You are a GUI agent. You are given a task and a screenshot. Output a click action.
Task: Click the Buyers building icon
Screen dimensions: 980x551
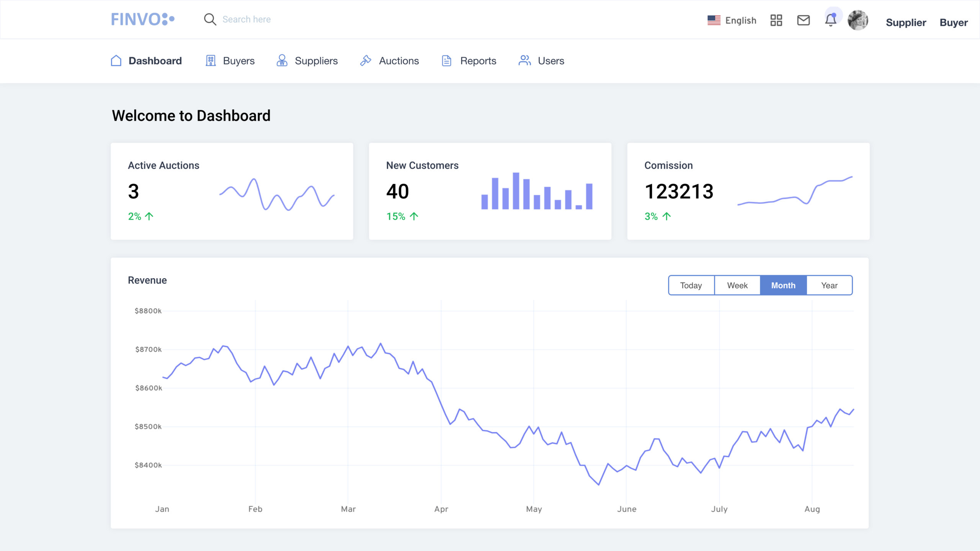pyautogui.click(x=211, y=60)
